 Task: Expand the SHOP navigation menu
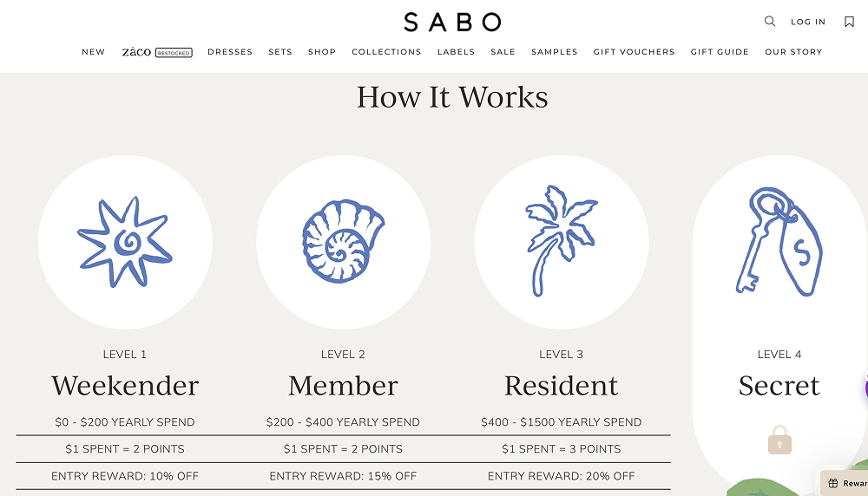pyautogui.click(x=322, y=52)
